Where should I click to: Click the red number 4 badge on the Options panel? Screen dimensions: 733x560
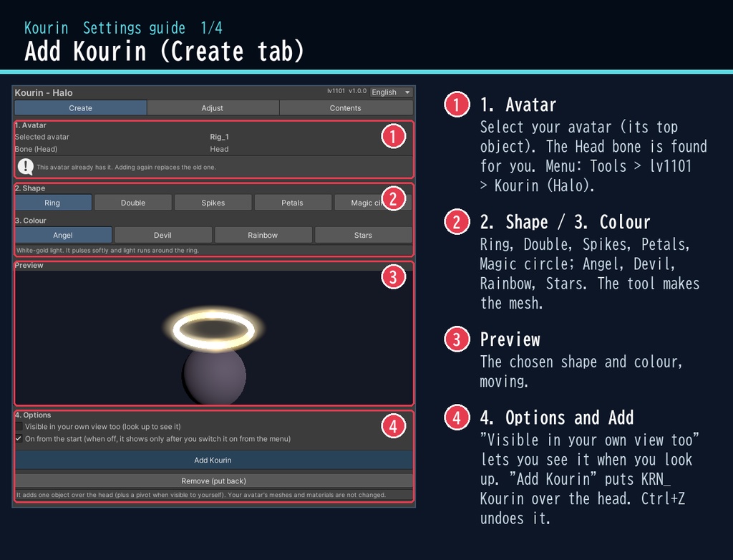393,426
